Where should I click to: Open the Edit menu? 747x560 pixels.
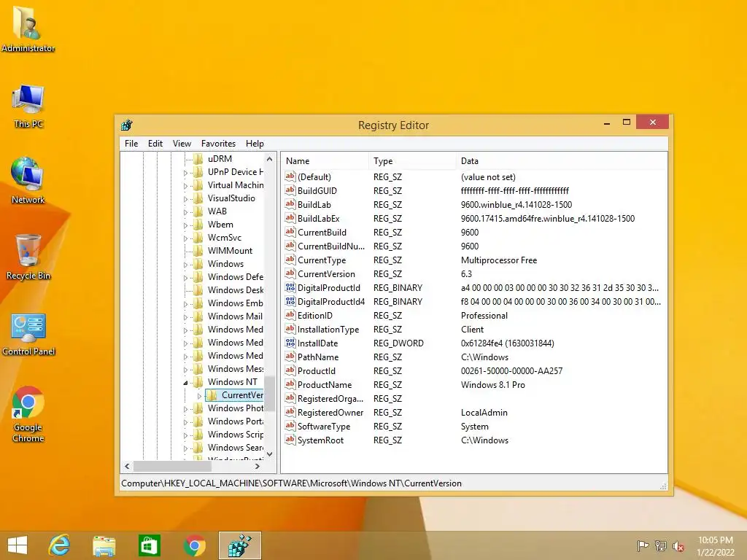155,144
